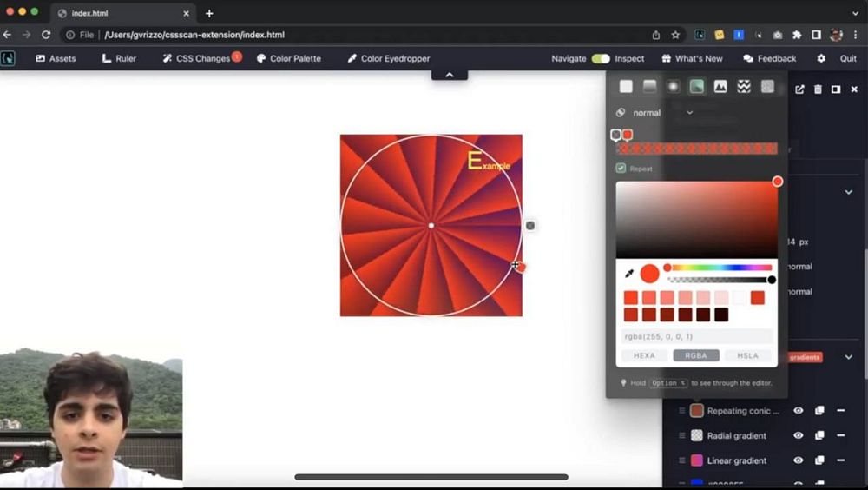Hide the Linear gradient layer
Viewport: 868px width, 490px height.
[799, 460]
